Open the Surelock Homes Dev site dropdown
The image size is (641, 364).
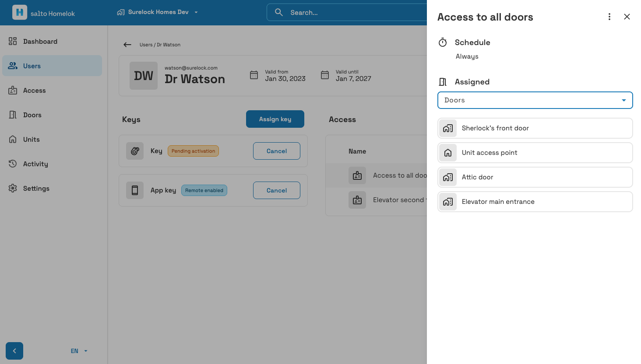point(158,12)
